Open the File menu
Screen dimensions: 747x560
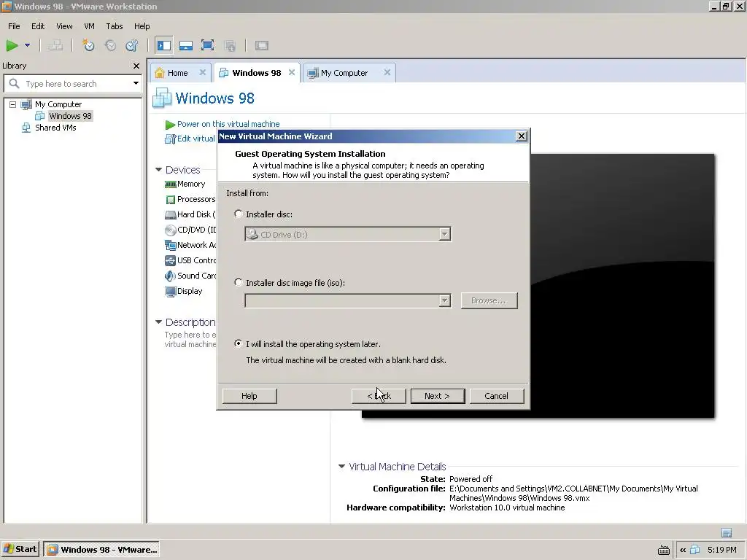tap(14, 26)
